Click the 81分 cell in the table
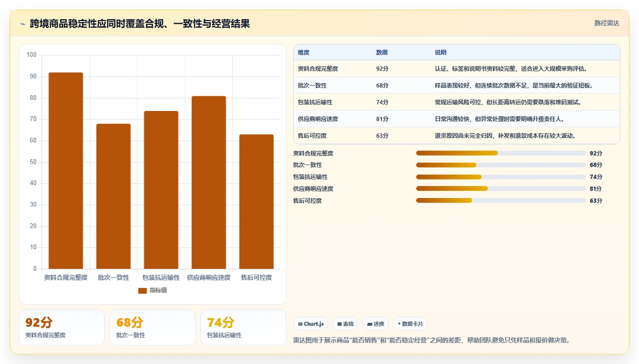 (382, 119)
